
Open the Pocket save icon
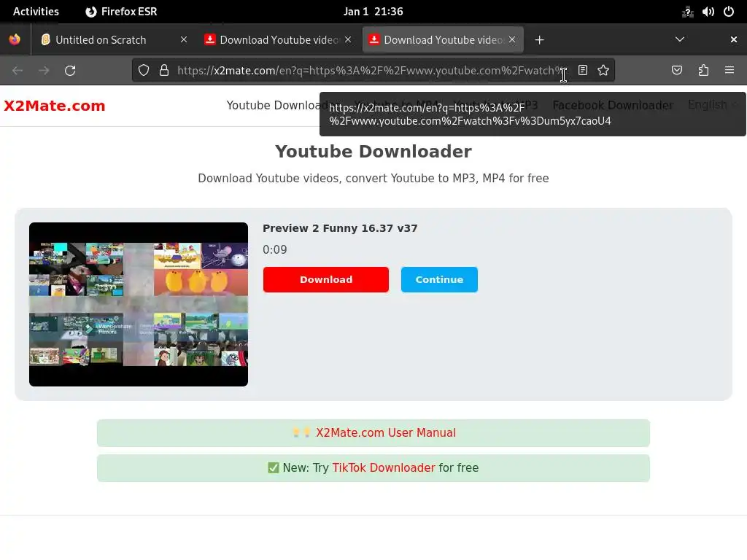pos(676,71)
